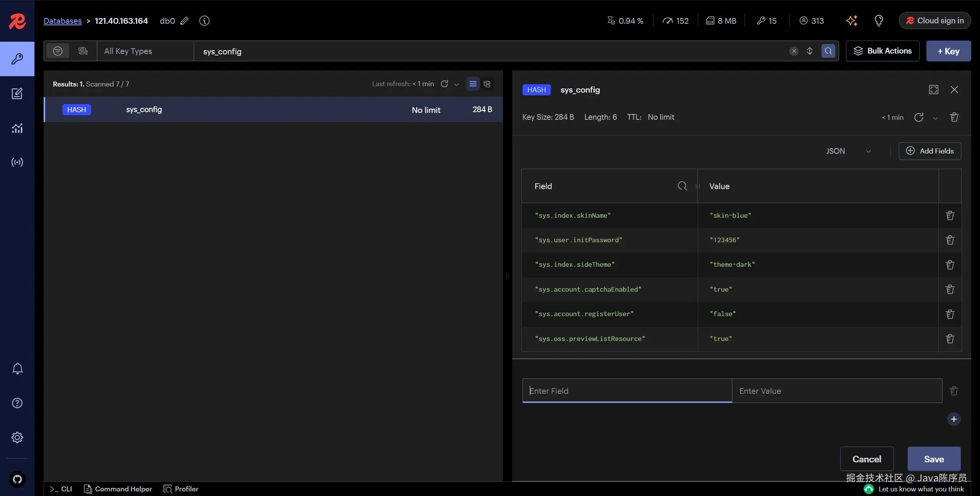
Task: Open the GitHub repository icon
Action: 17,479
